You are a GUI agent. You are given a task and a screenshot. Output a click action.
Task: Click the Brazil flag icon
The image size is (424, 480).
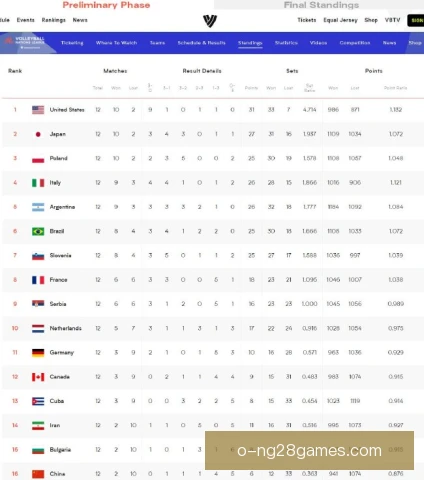38,231
